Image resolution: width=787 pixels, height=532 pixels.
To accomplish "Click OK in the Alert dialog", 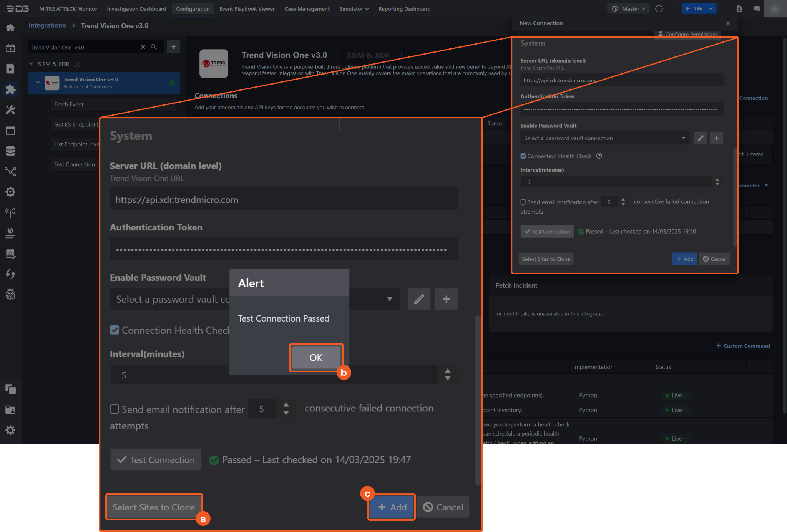I will (x=316, y=358).
